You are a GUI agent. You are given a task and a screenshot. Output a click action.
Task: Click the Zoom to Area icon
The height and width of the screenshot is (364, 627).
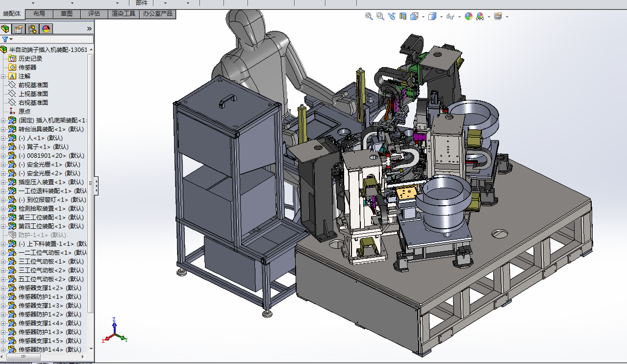(380, 16)
